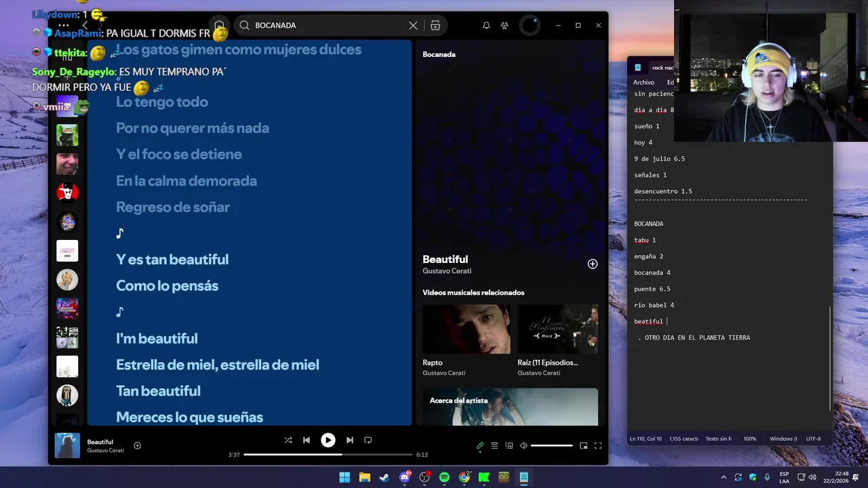Click the Notepad vertical scrollbar
The width and height of the screenshot is (868, 488).
[830, 357]
